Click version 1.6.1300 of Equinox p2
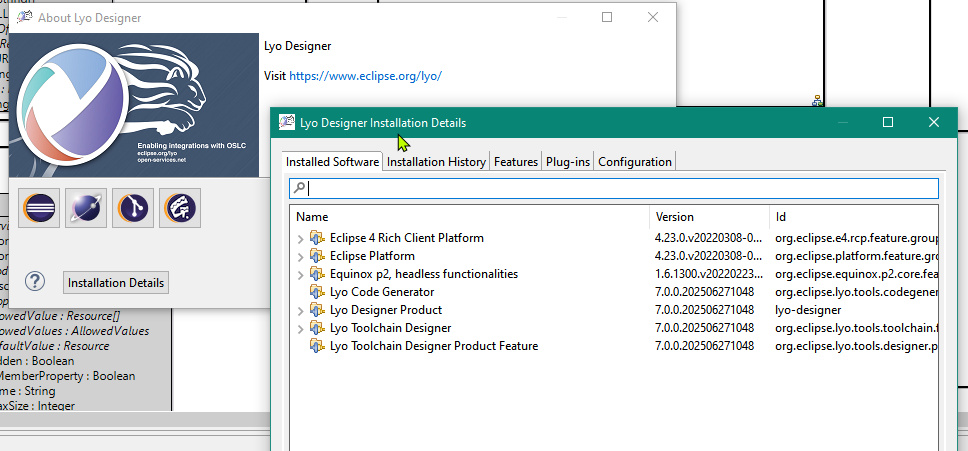The image size is (968, 451). 709,274
